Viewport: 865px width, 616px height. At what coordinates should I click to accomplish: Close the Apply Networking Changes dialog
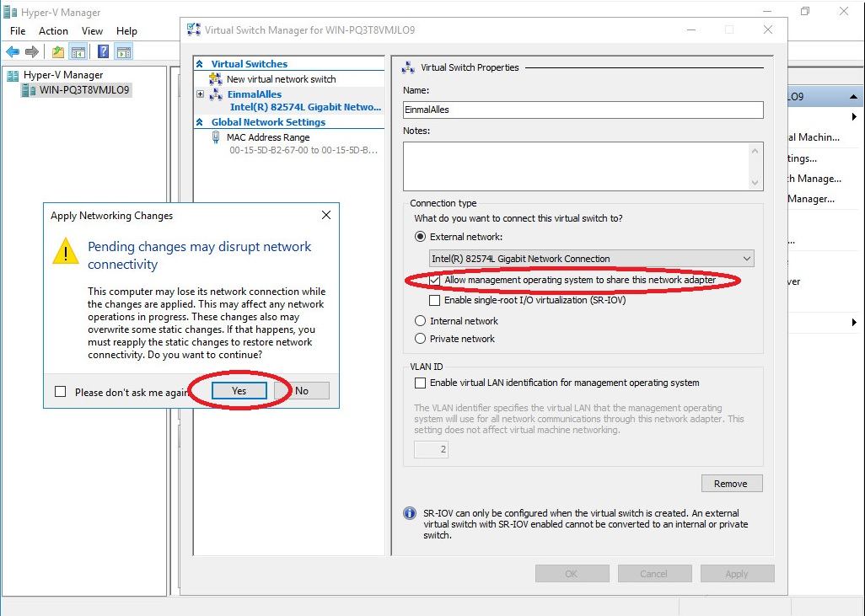(326, 215)
